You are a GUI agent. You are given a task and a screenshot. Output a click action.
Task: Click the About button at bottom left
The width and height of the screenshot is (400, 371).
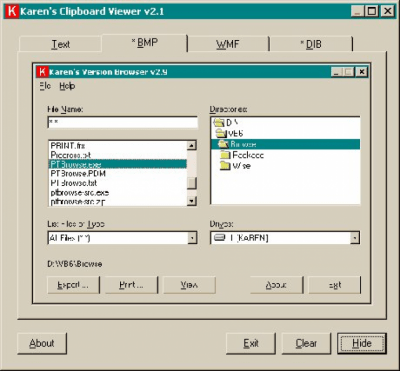pos(42,343)
